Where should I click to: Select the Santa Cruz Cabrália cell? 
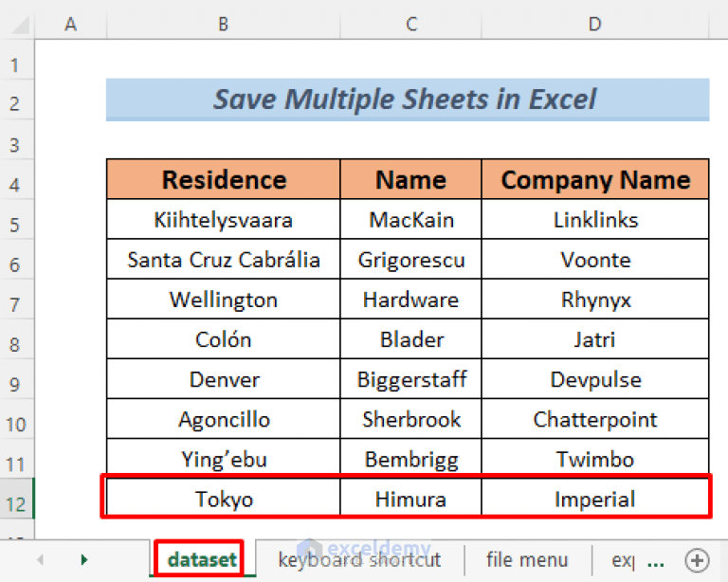click(224, 260)
